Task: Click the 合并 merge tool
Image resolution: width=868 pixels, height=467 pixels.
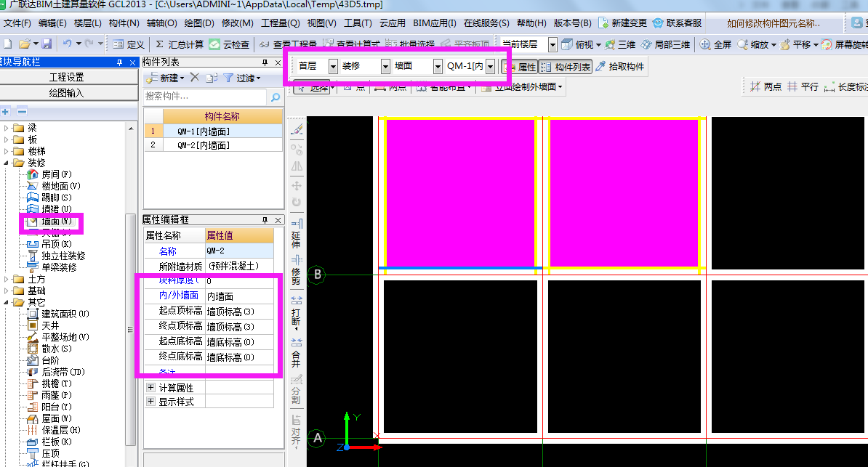Action: 296,352
